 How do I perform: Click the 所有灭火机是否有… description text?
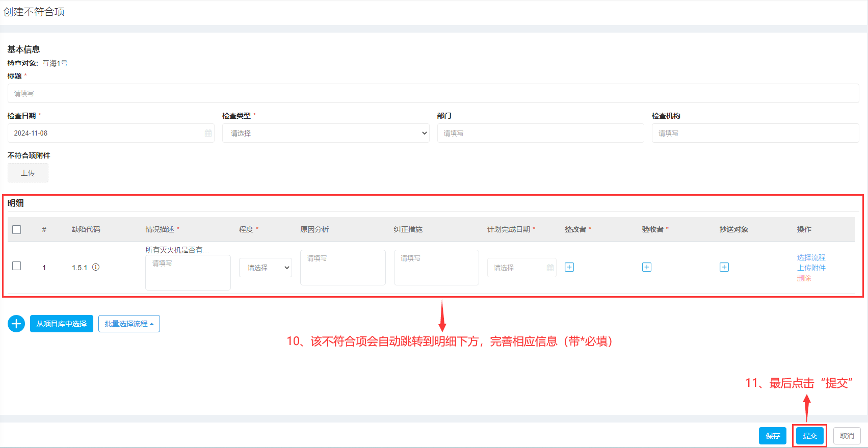click(x=177, y=250)
